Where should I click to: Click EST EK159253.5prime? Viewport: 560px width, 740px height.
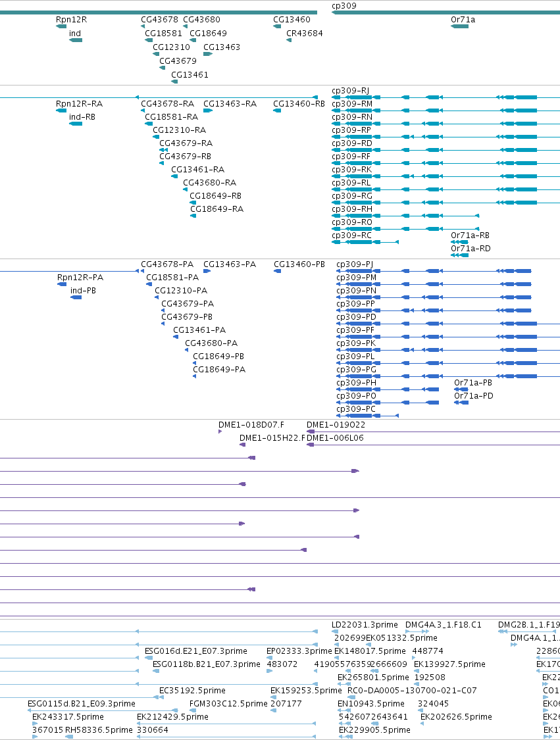coord(306,691)
